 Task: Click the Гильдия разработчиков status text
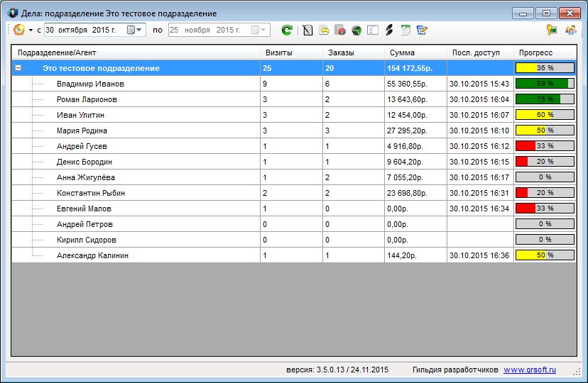[x=455, y=370]
